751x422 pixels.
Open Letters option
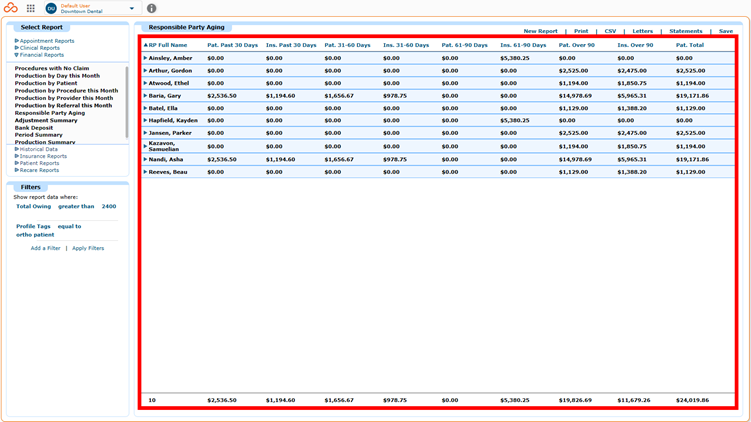[642, 31]
